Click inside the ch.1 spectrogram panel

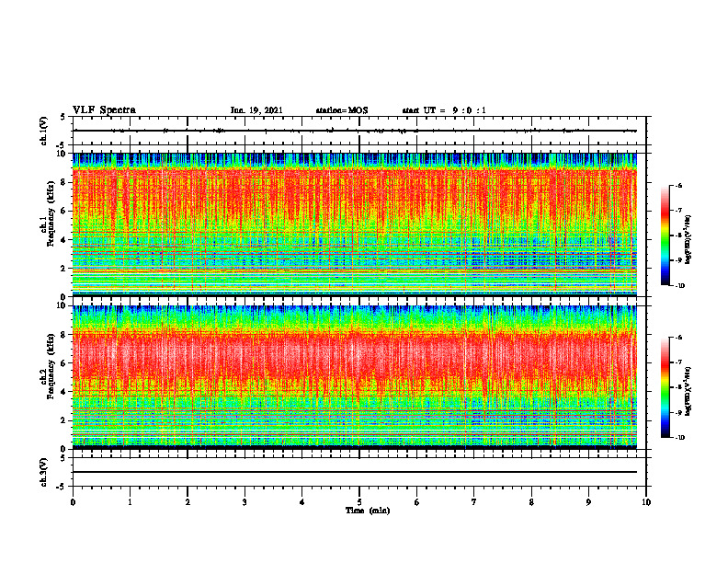(x=355, y=224)
